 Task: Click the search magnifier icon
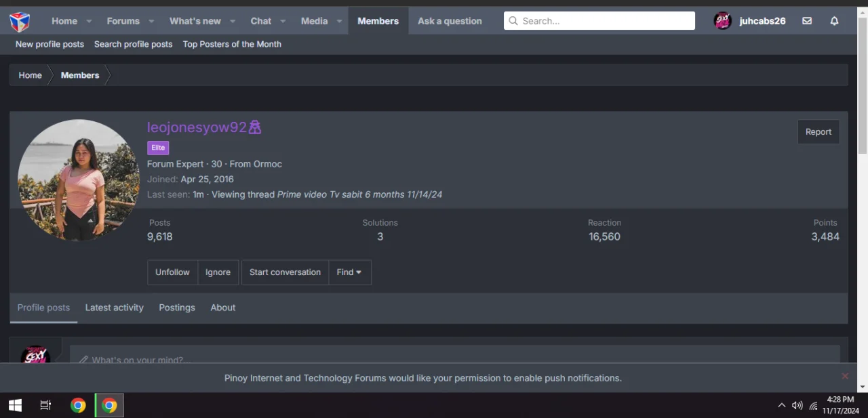pyautogui.click(x=513, y=21)
